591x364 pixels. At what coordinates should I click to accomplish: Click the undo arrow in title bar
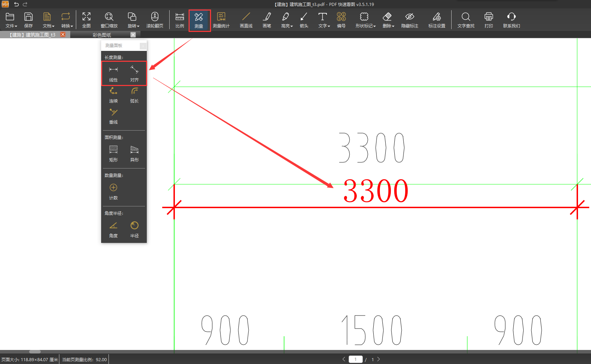point(16,4)
